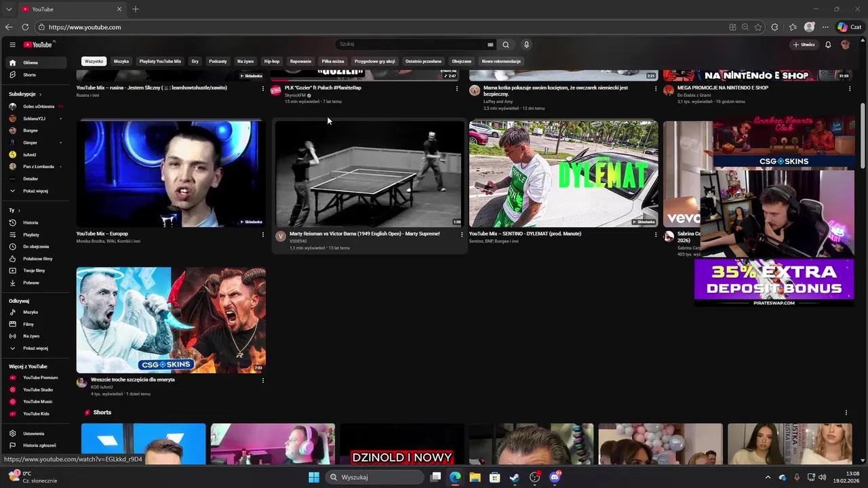Click the search magnifier button

click(505, 45)
